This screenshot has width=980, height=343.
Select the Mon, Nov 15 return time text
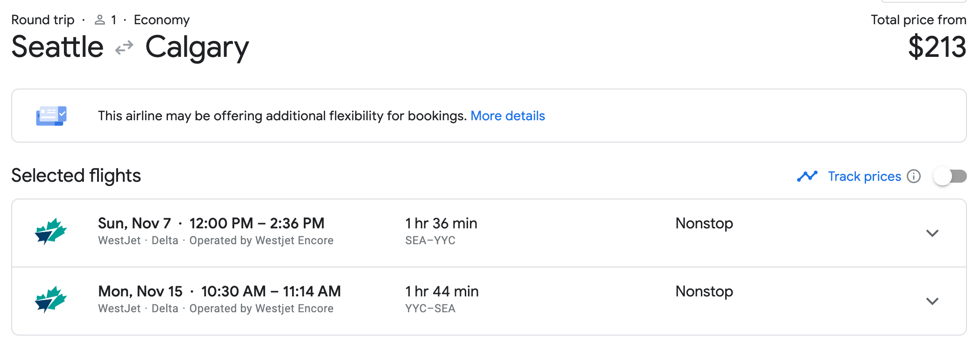pyautogui.click(x=271, y=291)
